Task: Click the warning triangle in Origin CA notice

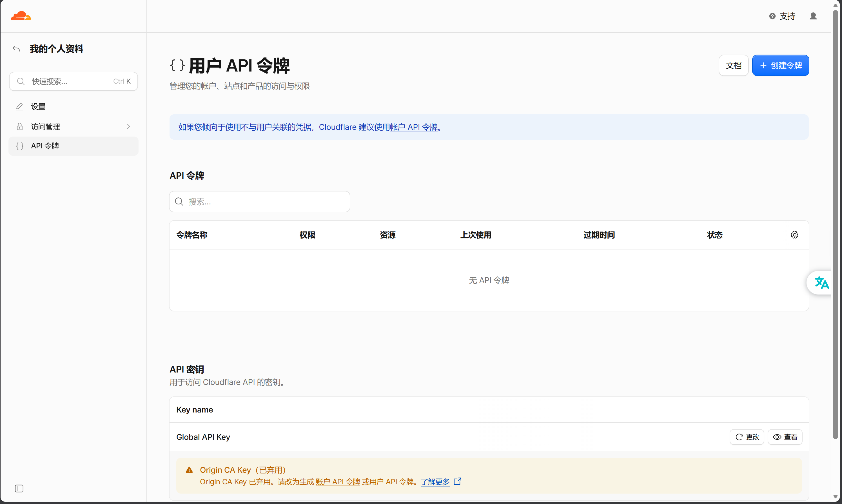Action: [x=189, y=470]
